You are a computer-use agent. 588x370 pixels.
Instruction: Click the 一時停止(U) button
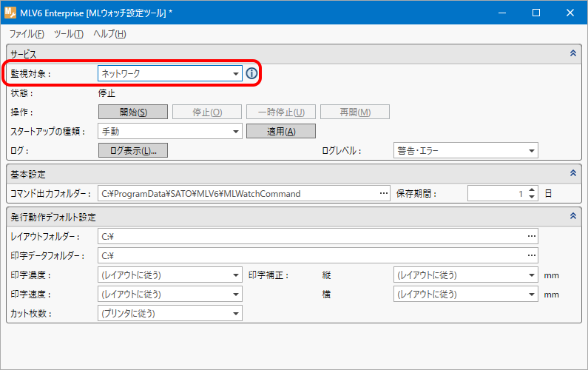pos(281,112)
